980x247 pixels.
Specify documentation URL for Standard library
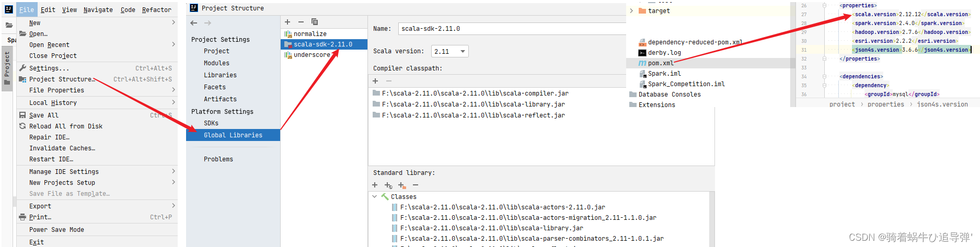coord(388,185)
